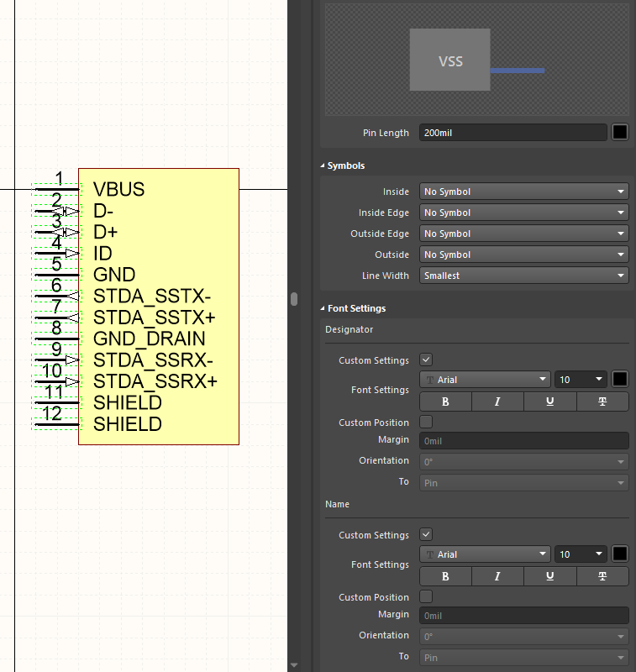The width and height of the screenshot is (636, 672).
Task: Select pin 8 GND_DRAIN in schematic
Action: pos(57,339)
